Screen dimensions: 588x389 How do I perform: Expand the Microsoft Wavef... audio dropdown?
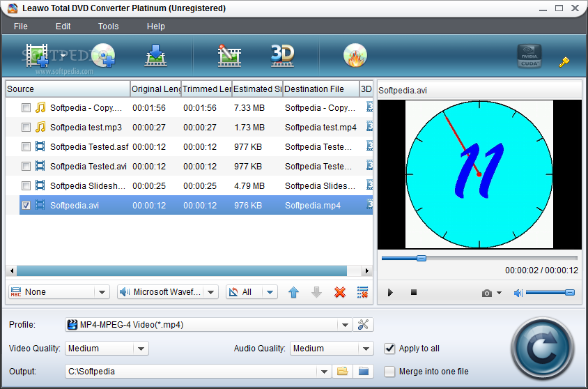coord(211,292)
